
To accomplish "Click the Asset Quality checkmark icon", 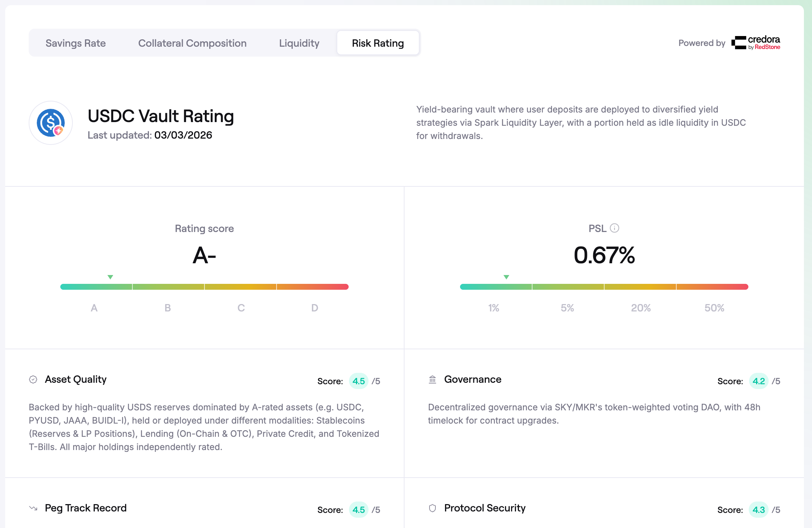I will (x=33, y=379).
